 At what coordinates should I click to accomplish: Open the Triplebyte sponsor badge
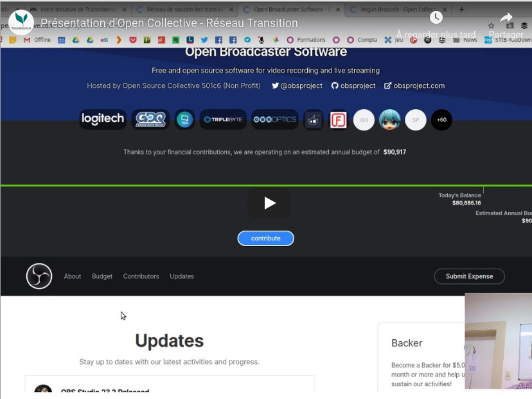click(x=223, y=120)
